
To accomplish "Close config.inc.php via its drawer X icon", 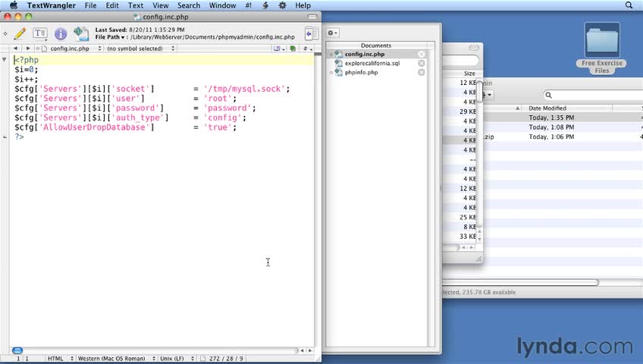I will tap(421, 54).
